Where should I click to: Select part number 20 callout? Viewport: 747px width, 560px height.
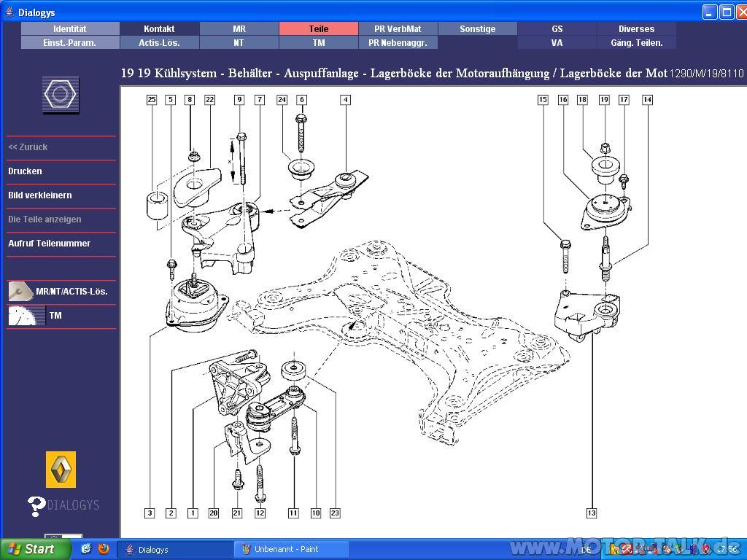click(214, 513)
